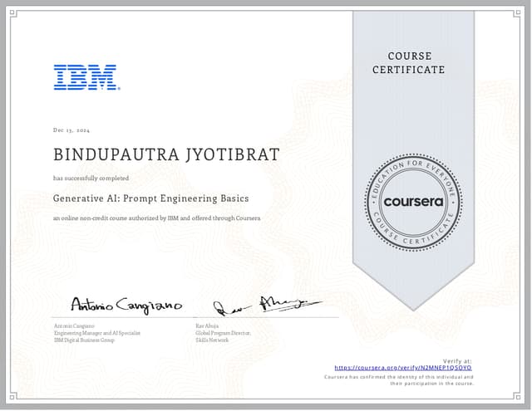Click the Dec 13, 2024 date
This screenshot has height=411, width=532.
coord(71,131)
